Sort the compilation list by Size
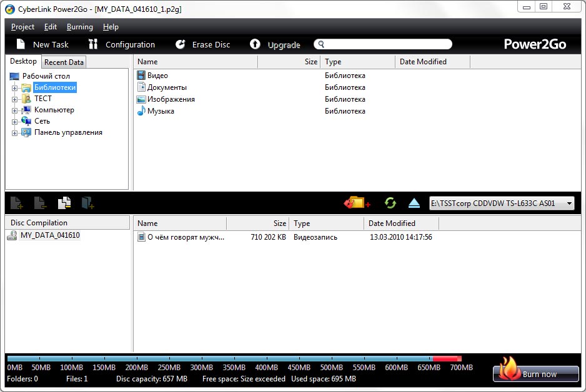The image size is (586, 392). click(x=257, y=223)
